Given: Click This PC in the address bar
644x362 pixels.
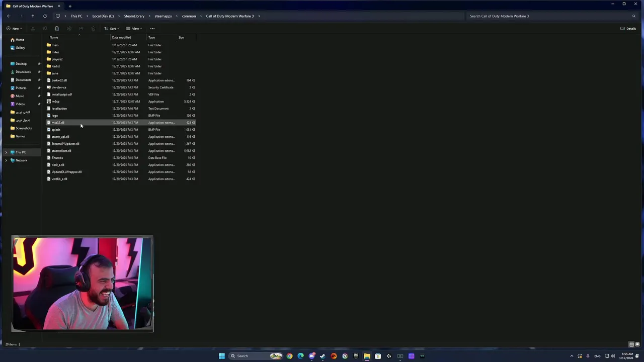Looking at the screenshot, I should click(x=76, y=16).
